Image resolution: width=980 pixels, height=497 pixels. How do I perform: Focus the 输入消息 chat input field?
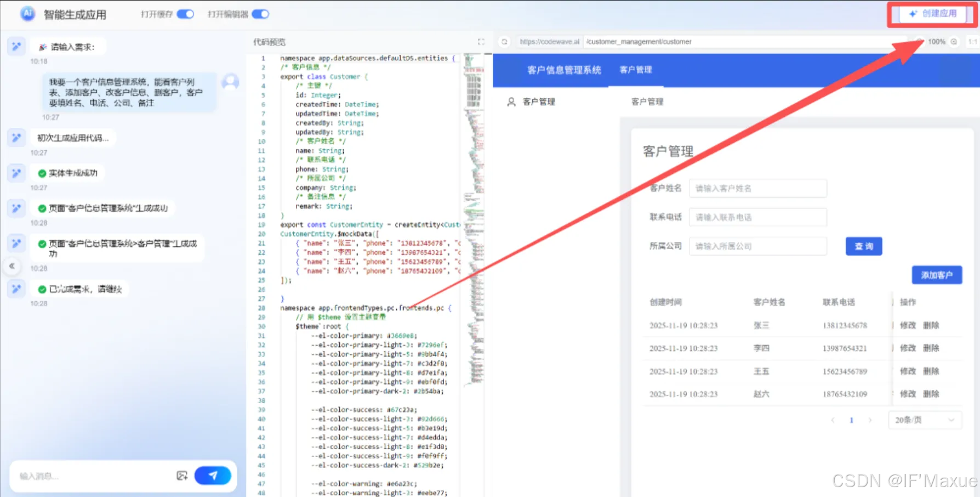tap(93, 476)
